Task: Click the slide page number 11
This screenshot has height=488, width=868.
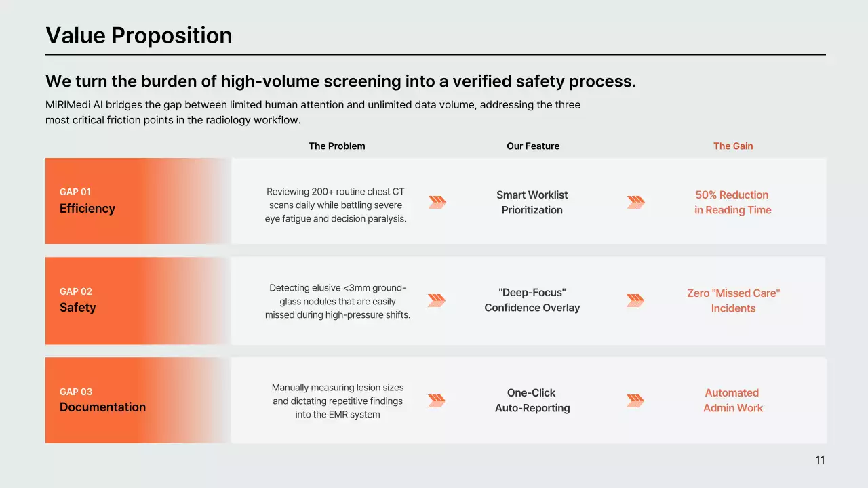Action: tap(820, 460)
